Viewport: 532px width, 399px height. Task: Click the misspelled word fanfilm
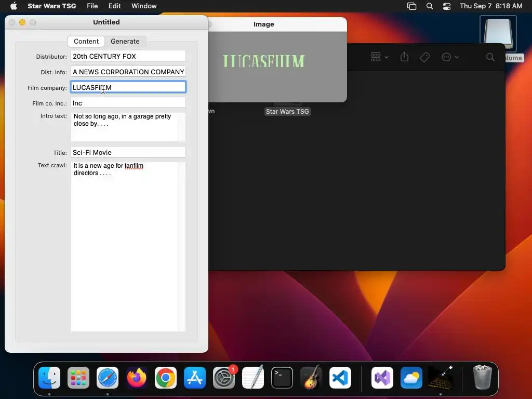coord(134,166)
